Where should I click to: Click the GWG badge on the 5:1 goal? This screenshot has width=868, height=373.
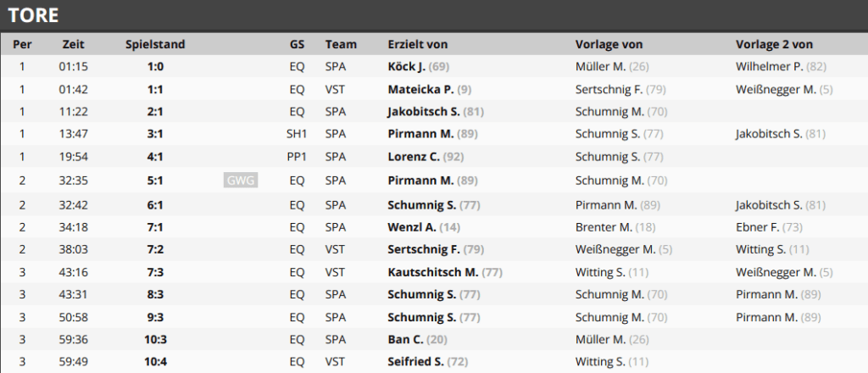pyautogui.click(x=241, y=181)
